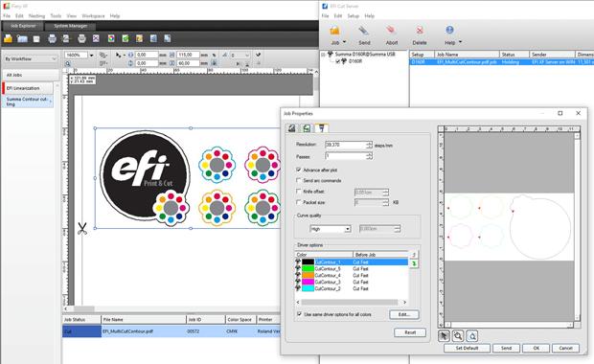The width and height of the screenshot is (594, 364).
Task: Select the pointer tool below the Job Properties preview
Action: point(444,335)
